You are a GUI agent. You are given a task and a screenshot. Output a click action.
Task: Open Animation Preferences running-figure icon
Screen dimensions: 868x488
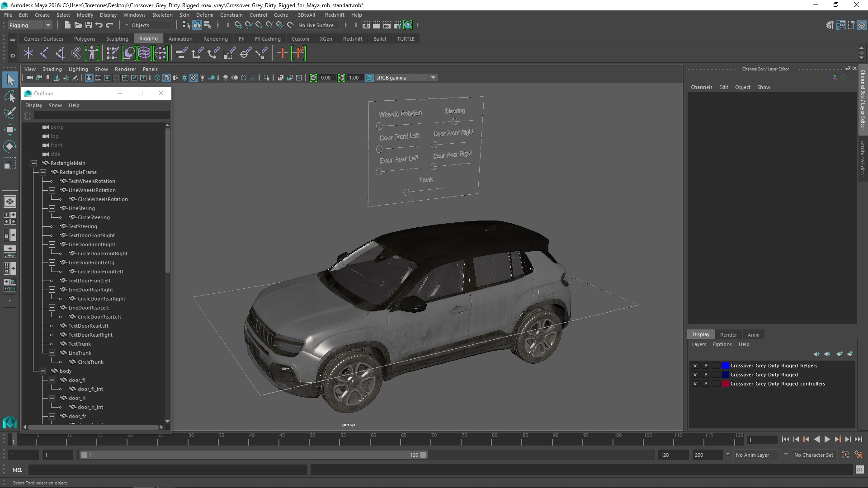click(x=859, y=455)
